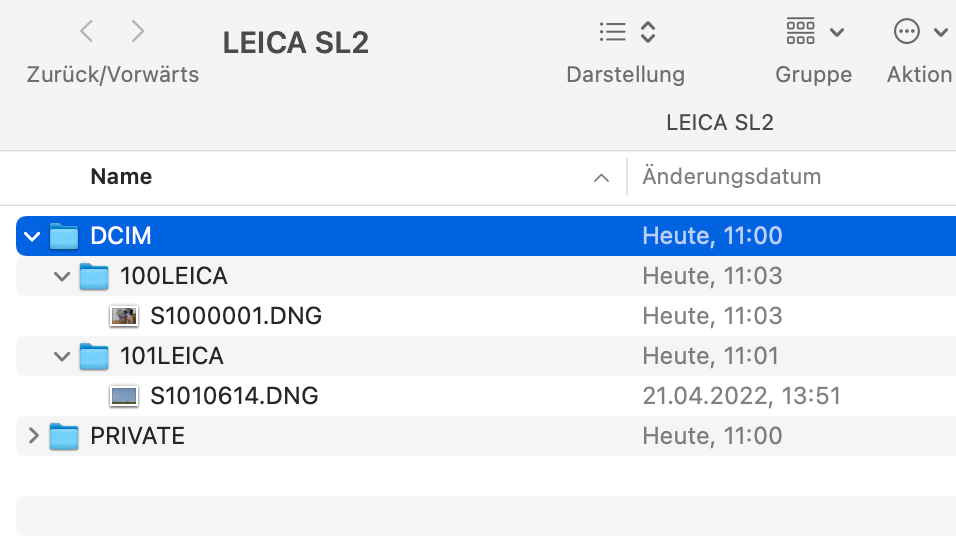The image size is (956, 548).
Task: Select the S1010614.DNG file name
Action: pos(234,396)
